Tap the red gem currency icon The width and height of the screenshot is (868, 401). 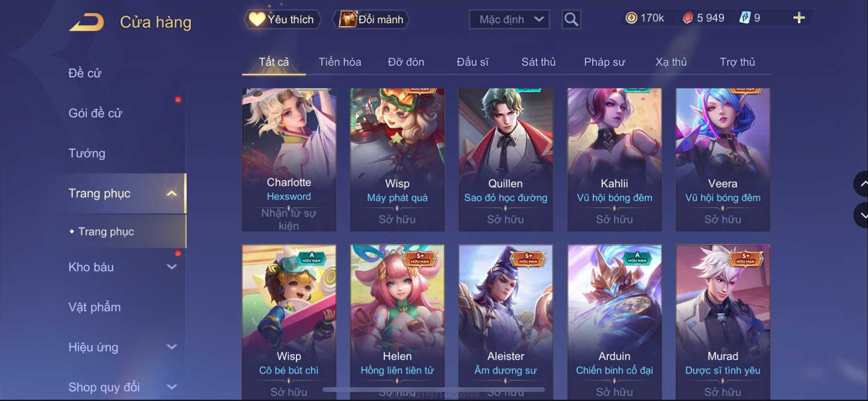click(687, 18)
